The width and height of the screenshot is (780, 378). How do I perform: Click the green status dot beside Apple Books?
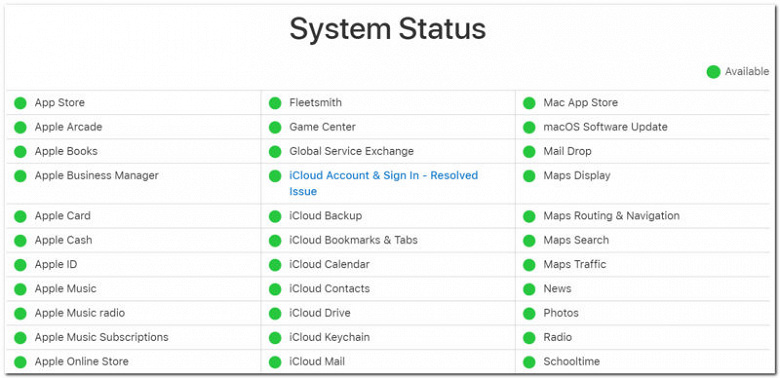coord(20,152)
